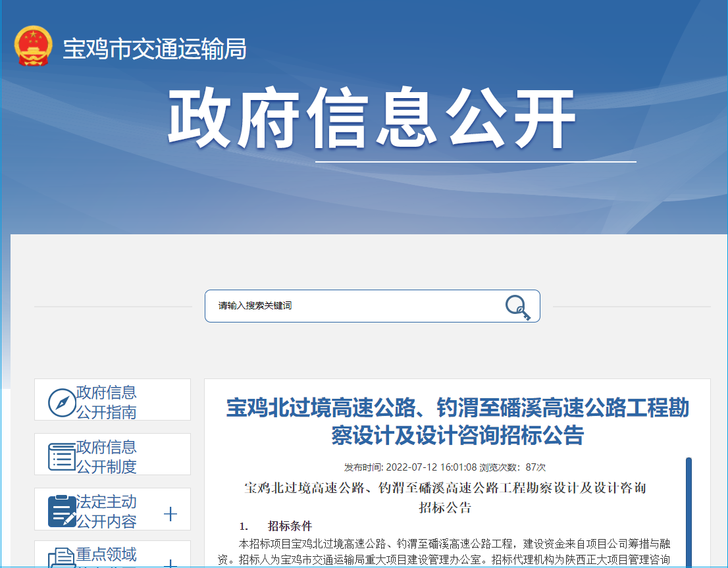
Task: Open the 政府信息公开指南 menu item
Action: point(107,402)
